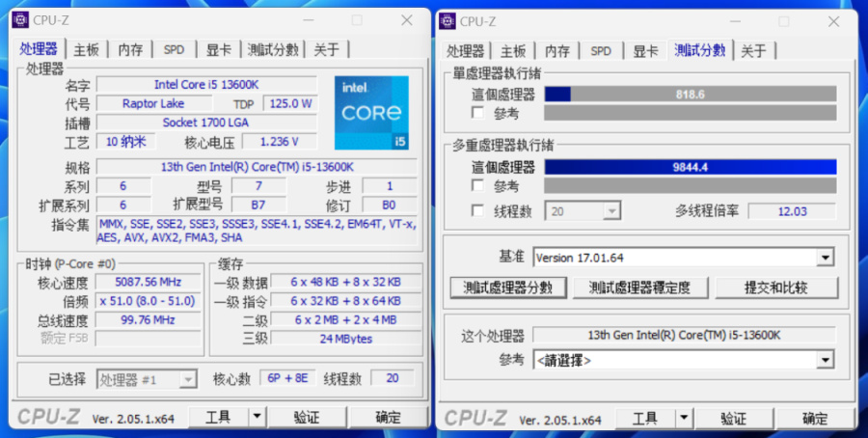This screenshot has width=868, height=438.
Task: Click instruction set list starting with MMX, SSE
Action: (257, 231)
